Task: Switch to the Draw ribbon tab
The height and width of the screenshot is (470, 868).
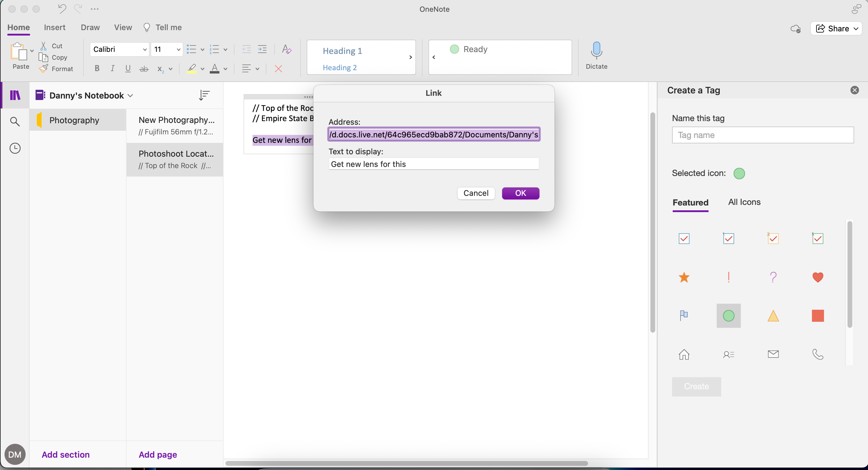Action: tap(90, 27)
